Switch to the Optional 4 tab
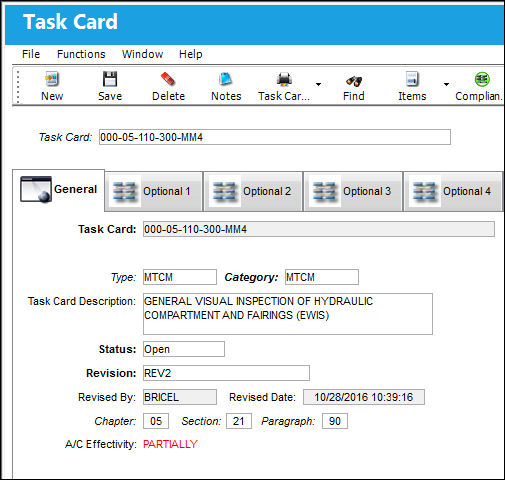 453,191
